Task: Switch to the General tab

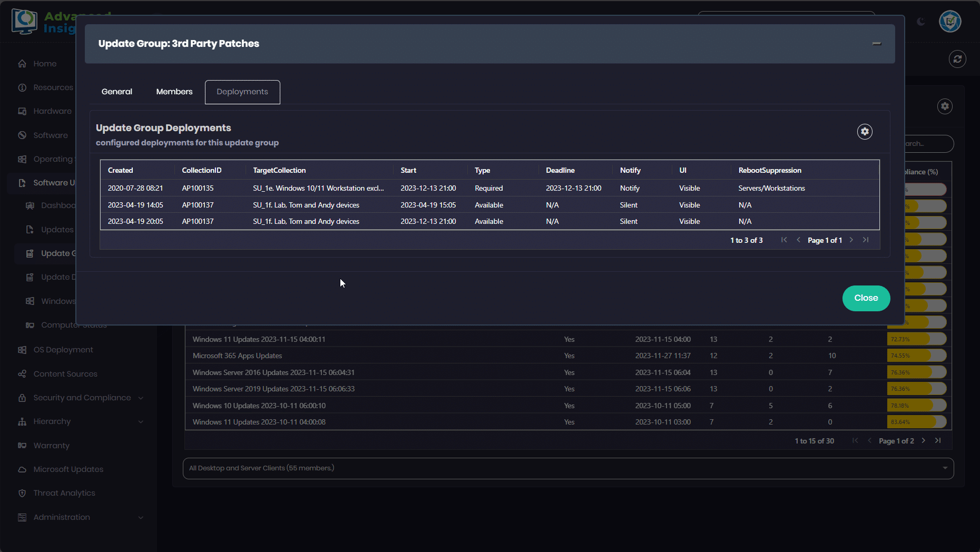Action: click(117, 92)
